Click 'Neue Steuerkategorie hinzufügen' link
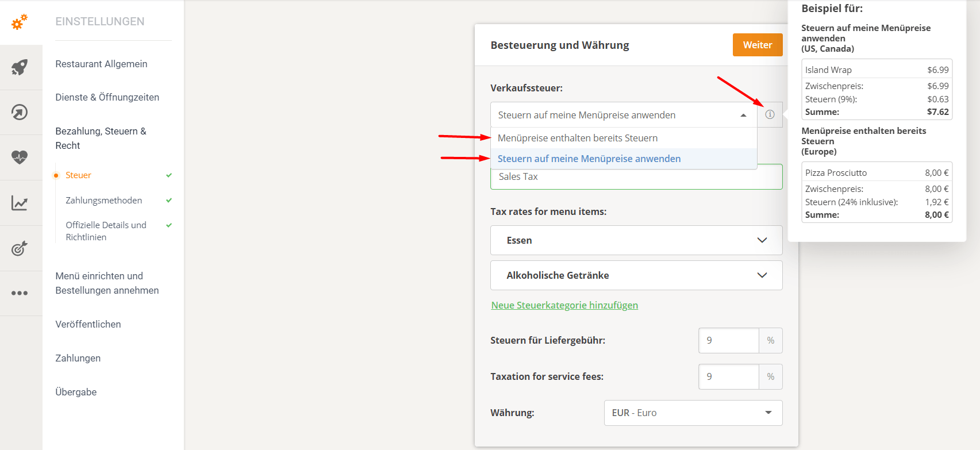This screenshot has height=450, width=980. [x=564, y=305]
